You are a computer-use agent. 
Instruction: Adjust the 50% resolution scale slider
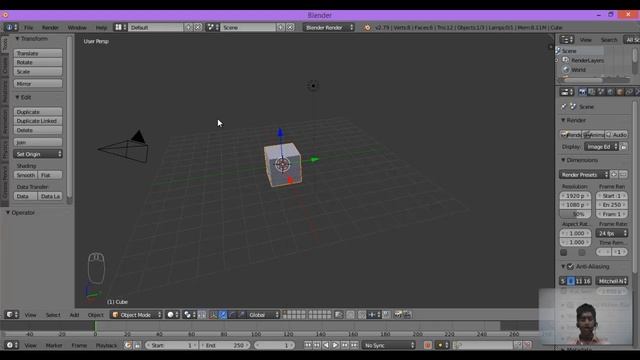point(575,214)
